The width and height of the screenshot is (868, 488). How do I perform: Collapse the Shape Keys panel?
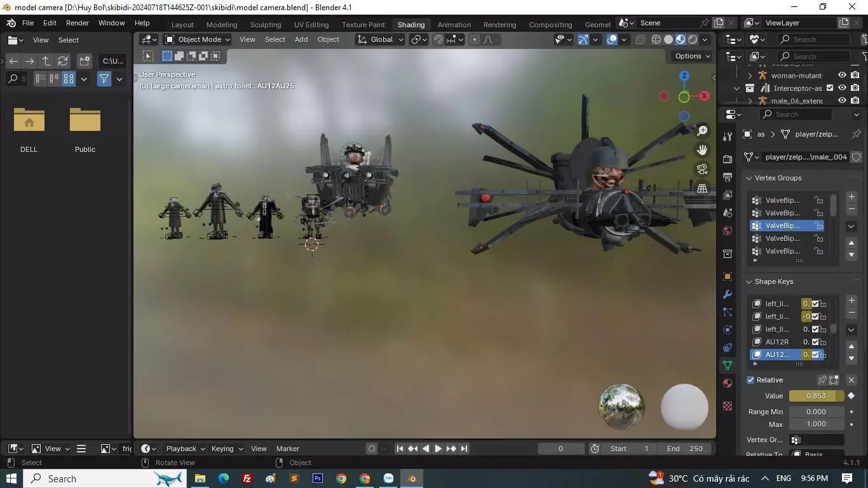point(749,281)
